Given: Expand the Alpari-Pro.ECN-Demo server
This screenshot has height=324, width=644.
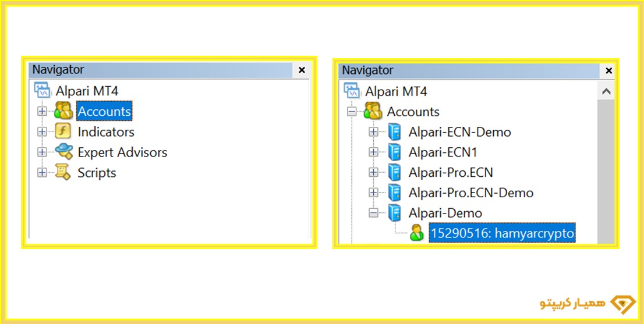Looking at the screenshot, I should [373, 193].
